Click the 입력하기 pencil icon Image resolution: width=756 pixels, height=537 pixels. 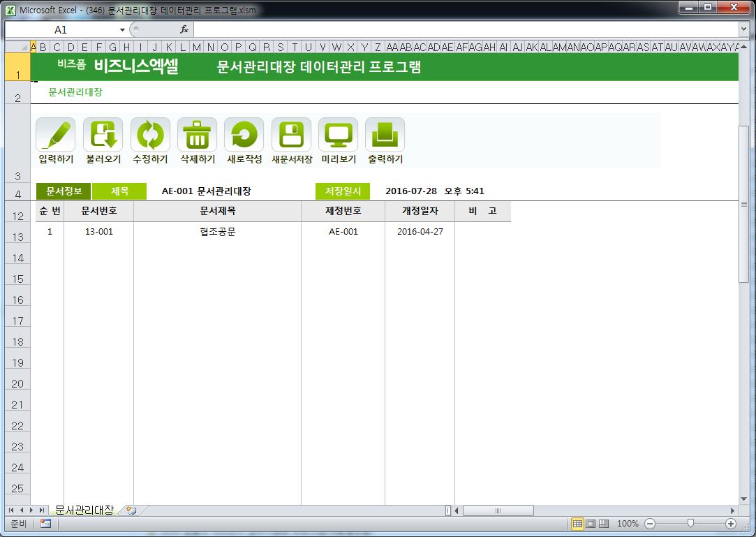tap(55, 135)
